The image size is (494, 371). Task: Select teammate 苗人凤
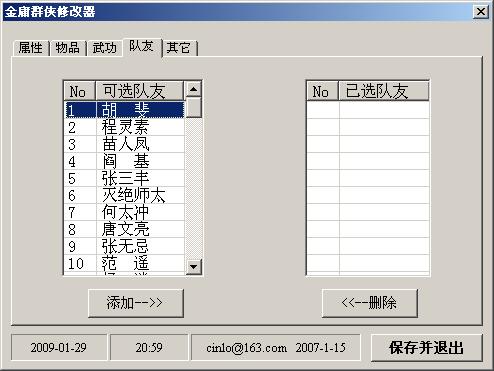pos(124,144)
